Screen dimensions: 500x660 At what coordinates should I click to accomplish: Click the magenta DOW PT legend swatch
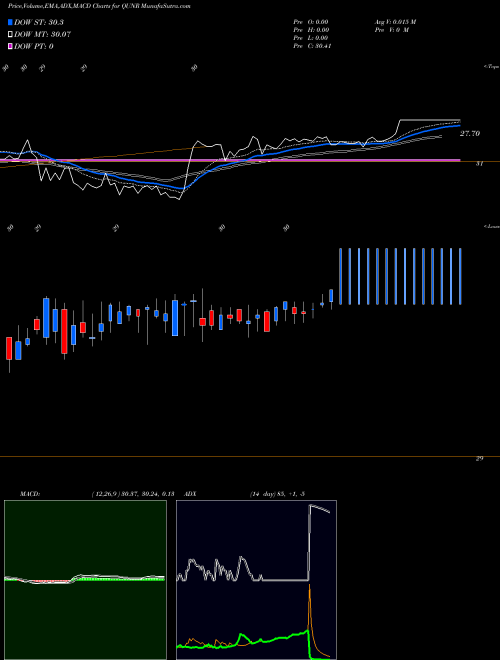[x=11, y=46]
